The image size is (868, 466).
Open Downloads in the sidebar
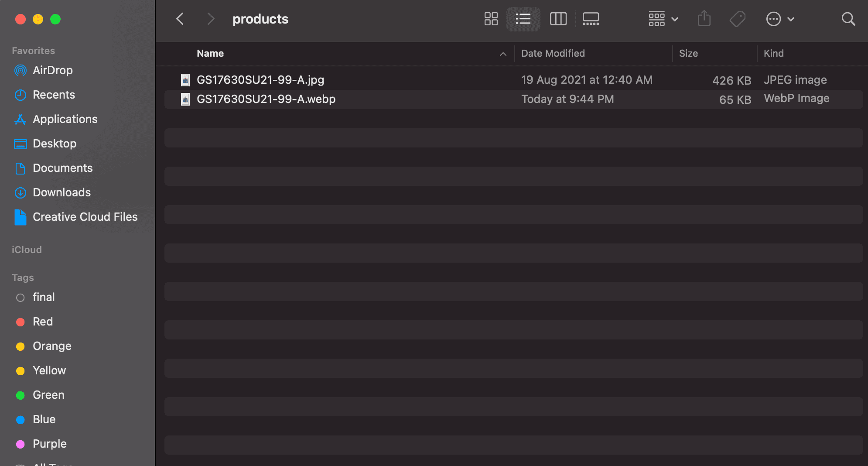tap(62, 192)
